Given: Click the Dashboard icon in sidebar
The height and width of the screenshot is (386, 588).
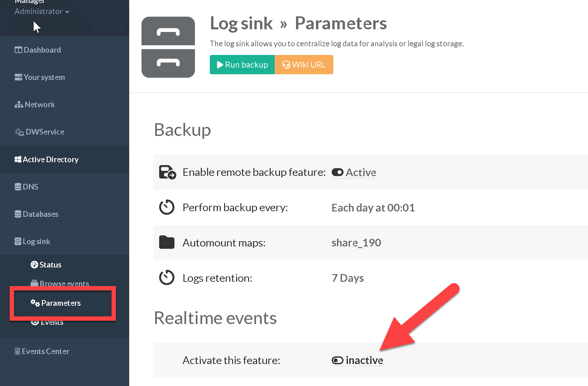Looking at the screenshot, I should point(18,50).
